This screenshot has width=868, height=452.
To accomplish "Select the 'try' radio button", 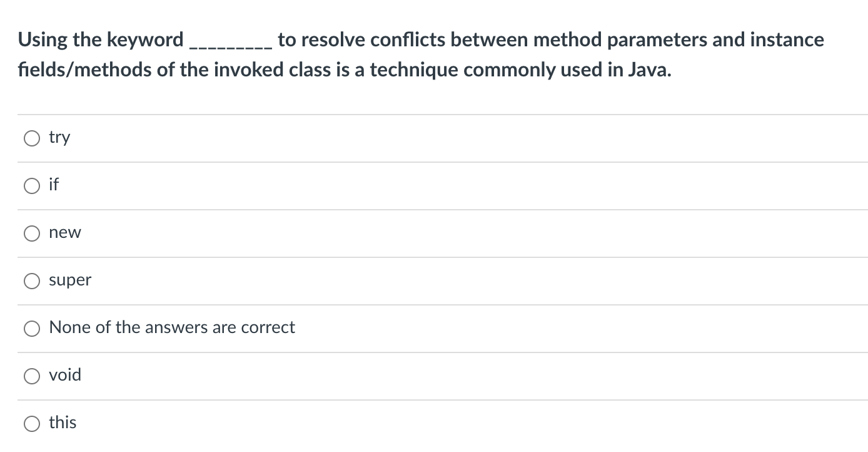I will pyautogui.click(x=32, y=138).
